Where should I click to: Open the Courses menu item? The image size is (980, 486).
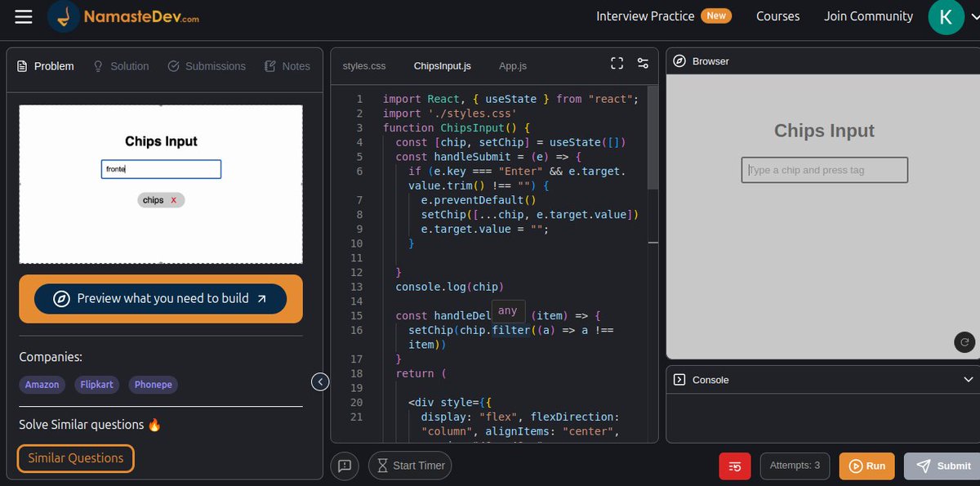click(777, 16)
